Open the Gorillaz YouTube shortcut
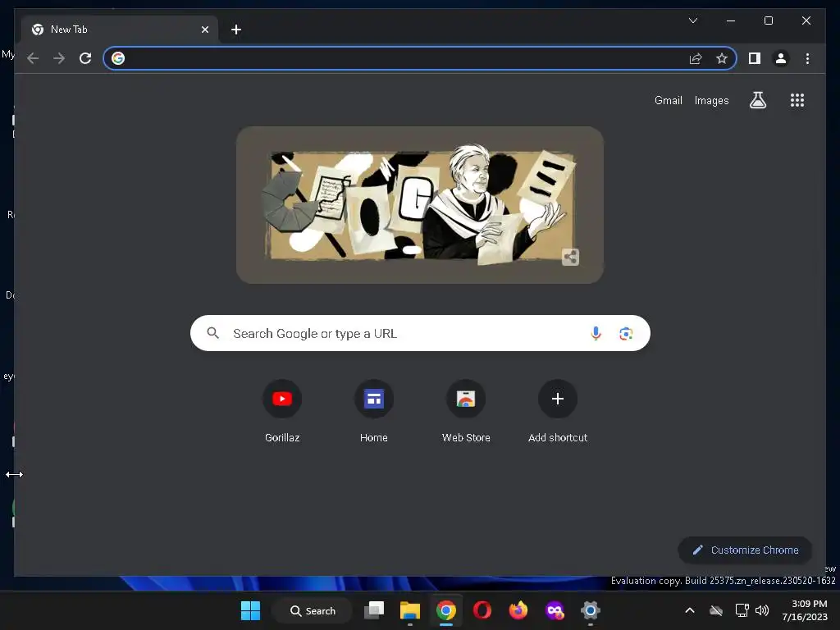Screen dimensions: 840x630 coord(282,412)
